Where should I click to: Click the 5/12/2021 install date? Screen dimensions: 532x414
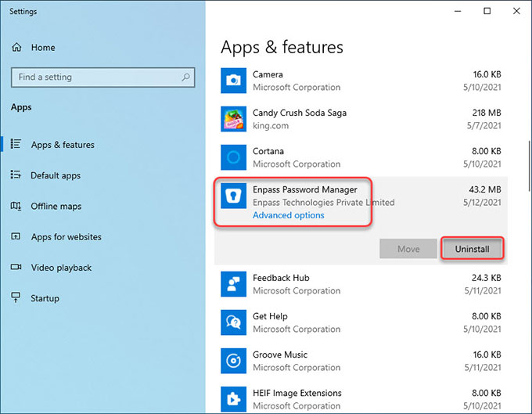pos(482,203)
